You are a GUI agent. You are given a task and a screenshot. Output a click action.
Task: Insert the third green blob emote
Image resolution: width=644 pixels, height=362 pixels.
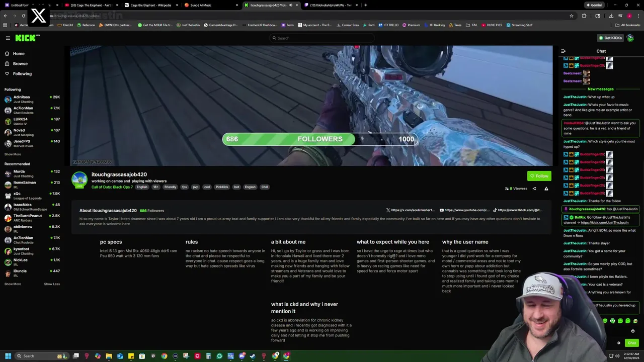pyautogui.click(x=620, y=321)
